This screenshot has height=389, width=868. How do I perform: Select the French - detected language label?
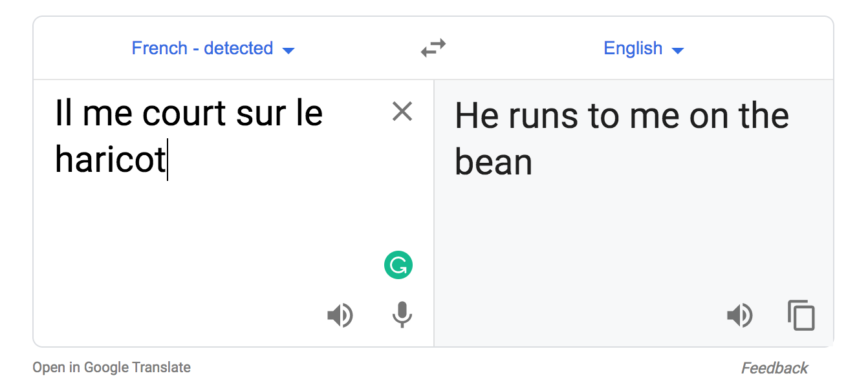coord(202,48)
